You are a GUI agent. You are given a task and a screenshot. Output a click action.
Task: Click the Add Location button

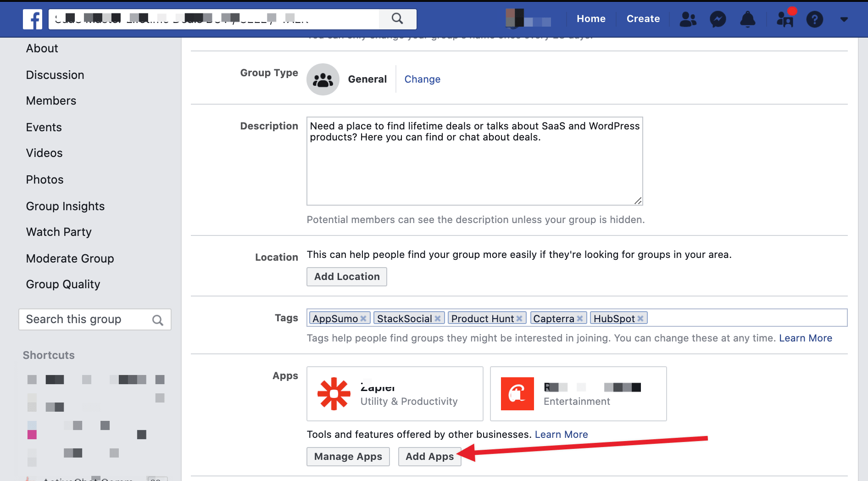[x=347, y=277]
